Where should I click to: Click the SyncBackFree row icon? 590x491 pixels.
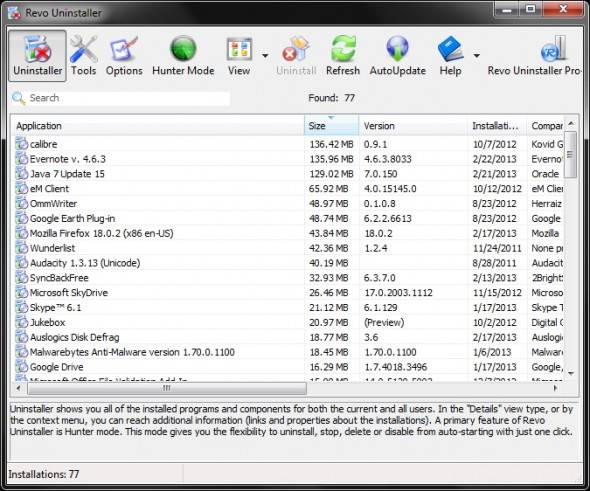click(x=22, y=278)
